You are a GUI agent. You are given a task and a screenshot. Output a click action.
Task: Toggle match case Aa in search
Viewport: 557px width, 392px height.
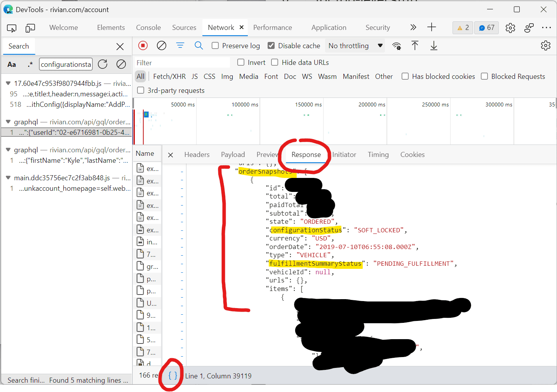[x=12, y=64]
